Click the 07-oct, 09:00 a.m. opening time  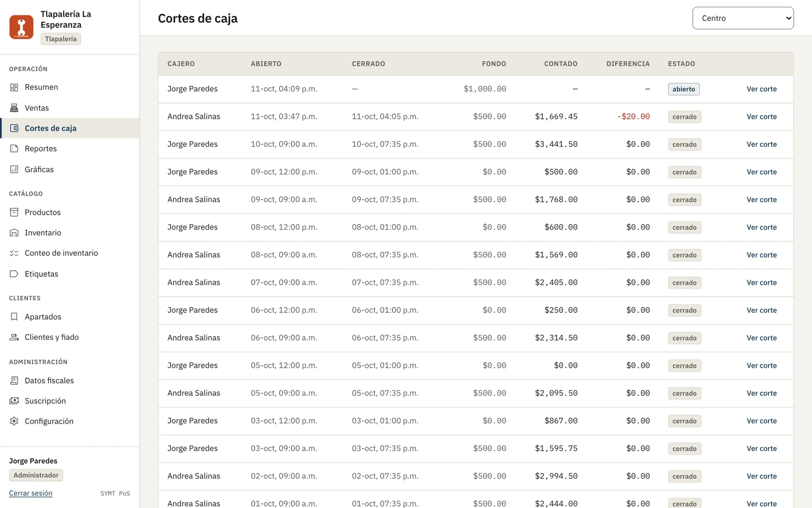(284, 282)
